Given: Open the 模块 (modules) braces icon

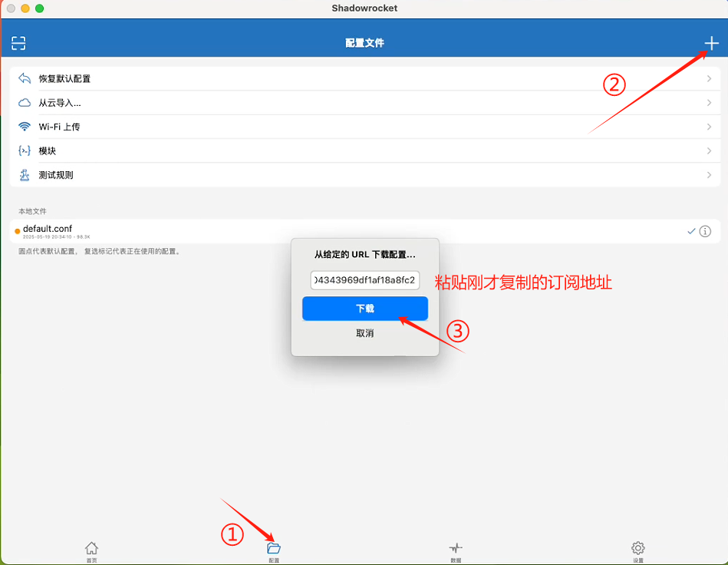Looking at the screenshot, I should point(24,150).
